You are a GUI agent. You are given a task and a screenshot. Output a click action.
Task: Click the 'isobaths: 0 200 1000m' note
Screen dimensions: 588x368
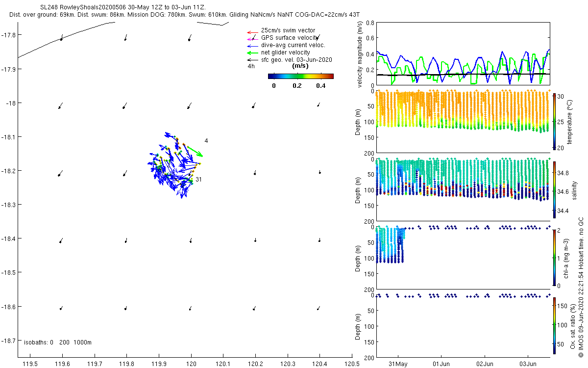tap(57, 342)
